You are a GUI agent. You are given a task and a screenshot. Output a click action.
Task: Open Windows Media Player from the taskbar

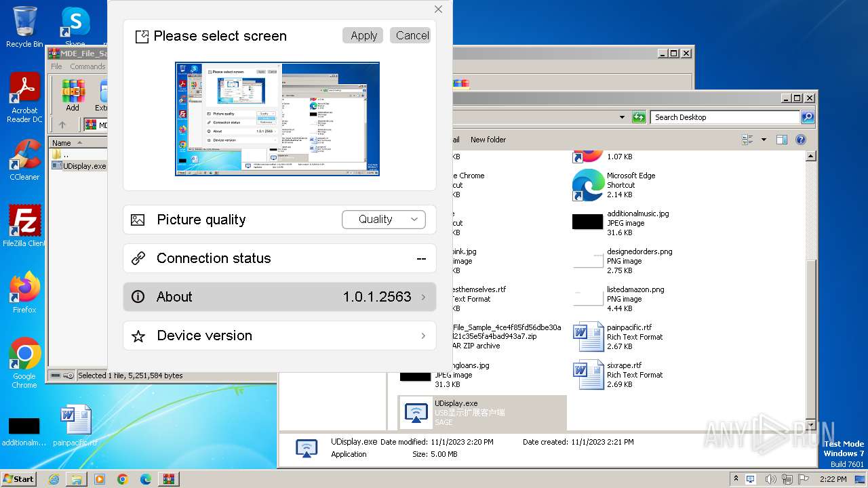point(100,479)
